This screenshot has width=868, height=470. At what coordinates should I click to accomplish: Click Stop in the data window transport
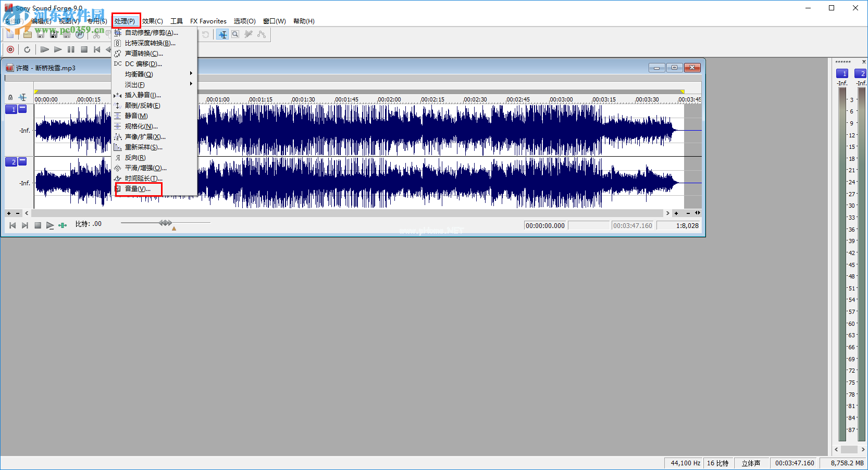pos(38,225)
